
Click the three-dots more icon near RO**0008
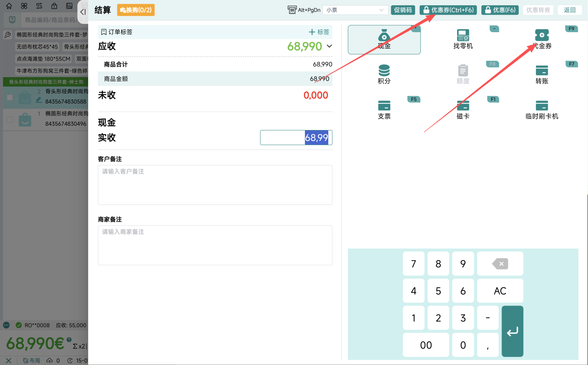tap(6, 325)
